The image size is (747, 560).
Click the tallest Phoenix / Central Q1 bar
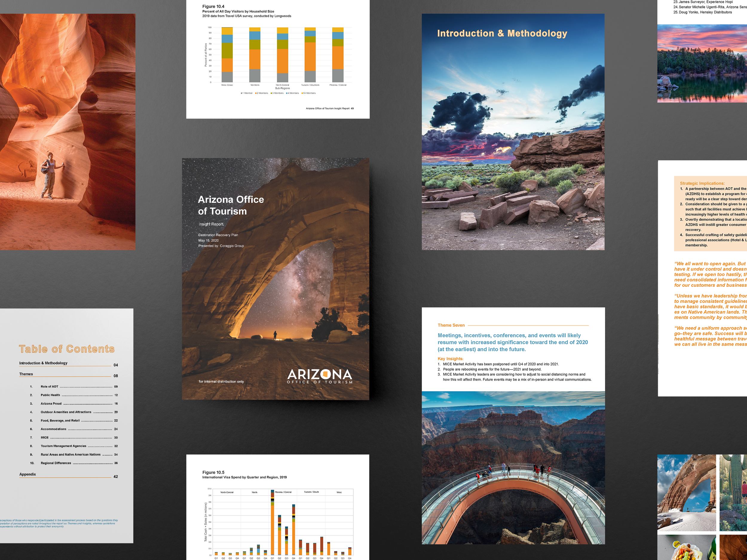pyautogui.click(x=272, y=522)
